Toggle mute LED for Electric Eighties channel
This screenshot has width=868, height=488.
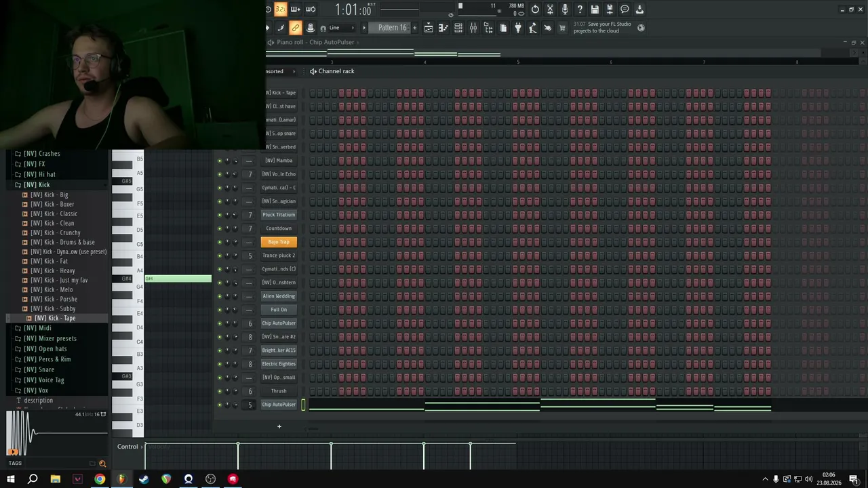(x=219, y=364)
